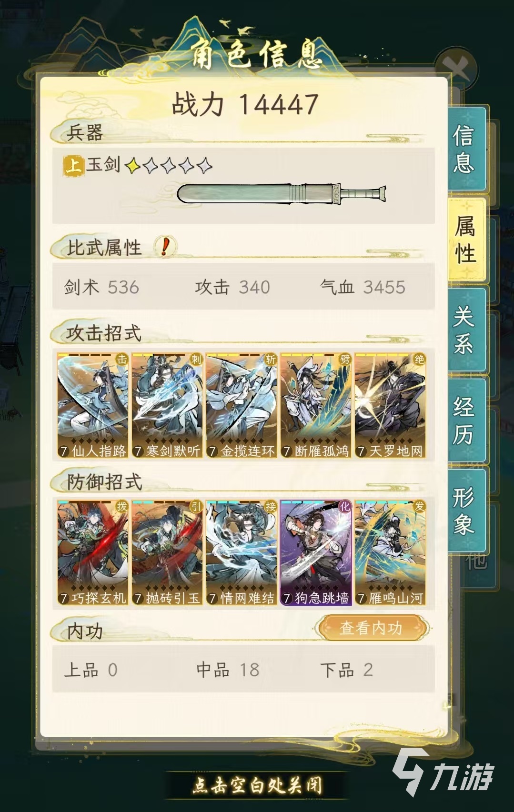Click the red exclamation icon beside 比武属性
Screen dimensions: 514x812
point(165,247)
